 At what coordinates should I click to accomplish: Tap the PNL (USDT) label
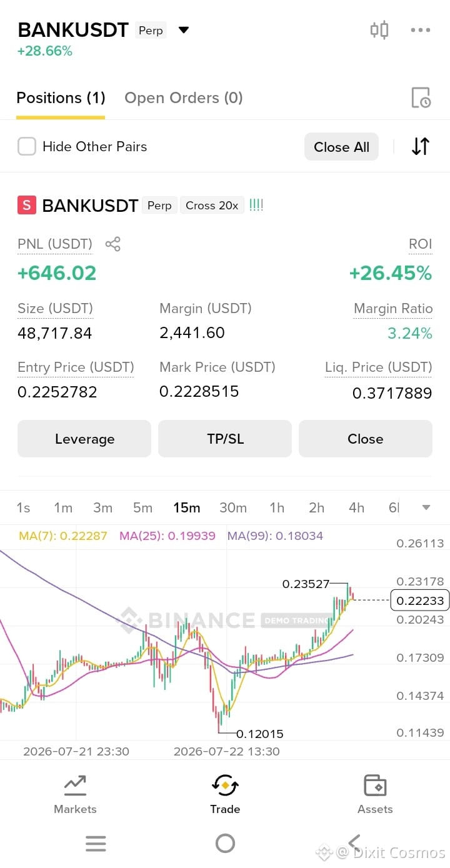coord(55,244)
